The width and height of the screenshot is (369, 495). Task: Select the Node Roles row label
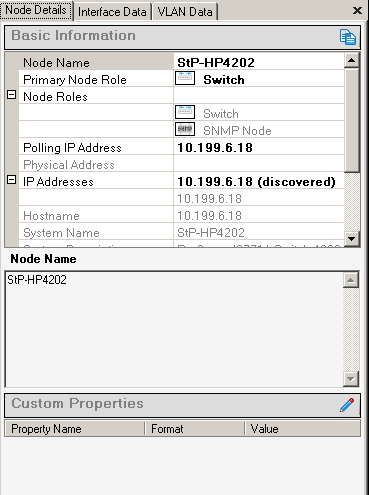click(55, 97)
